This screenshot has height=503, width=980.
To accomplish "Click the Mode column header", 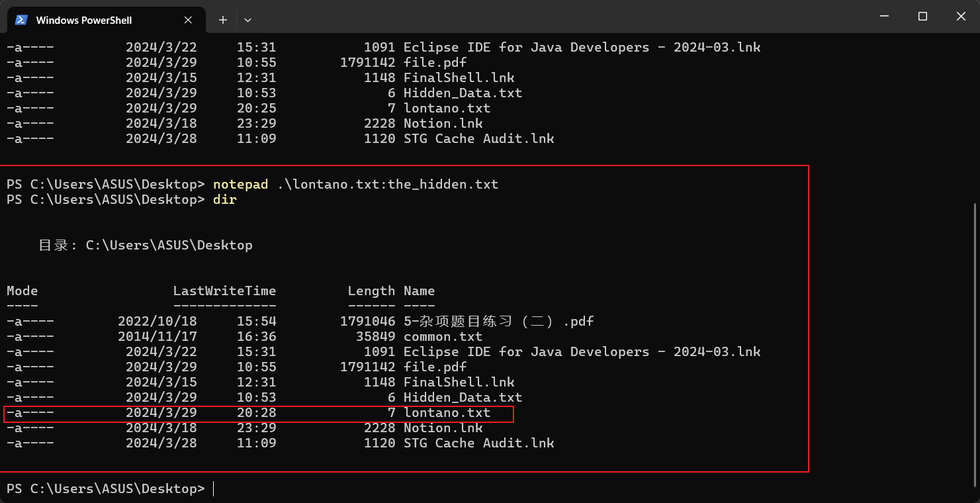I will [22, 291].
